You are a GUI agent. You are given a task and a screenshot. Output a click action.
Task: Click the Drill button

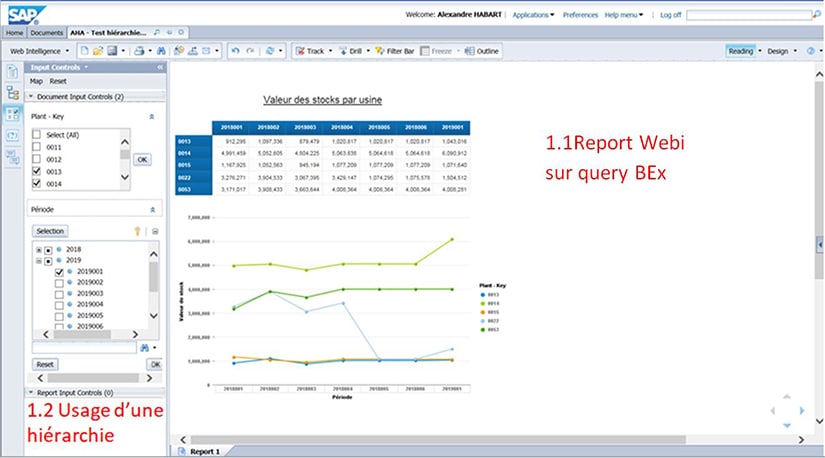point(351,51)
